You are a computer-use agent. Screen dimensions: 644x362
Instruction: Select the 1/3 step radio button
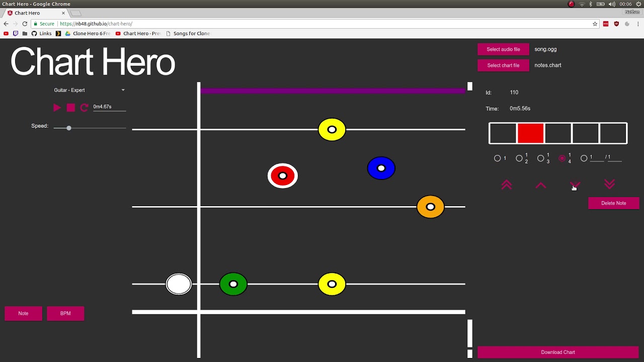point(541,158)
